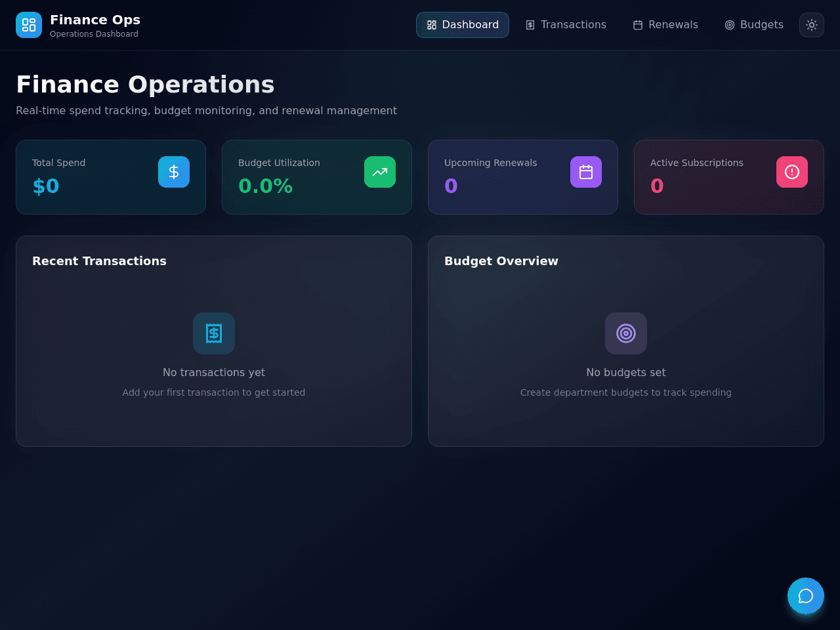Click the calendar icon on Upcoming Renewals
This screenshot has width=840, height=630.
point(586,172)
